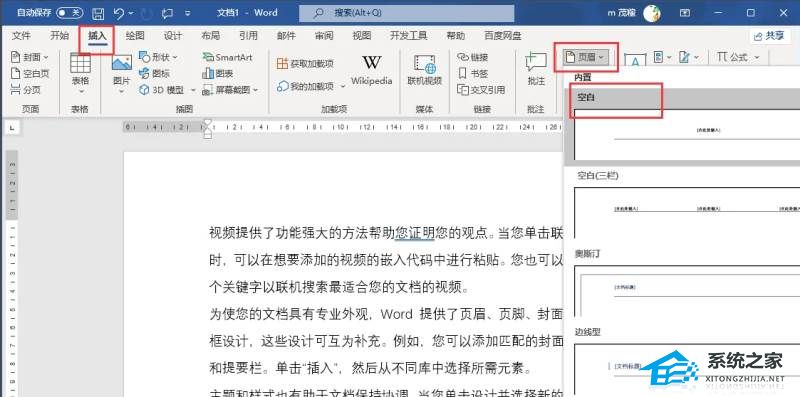Switch to the 邮件 tab
Image resolution: width=800 pixels, height=397 pixels.
[286, 36]
